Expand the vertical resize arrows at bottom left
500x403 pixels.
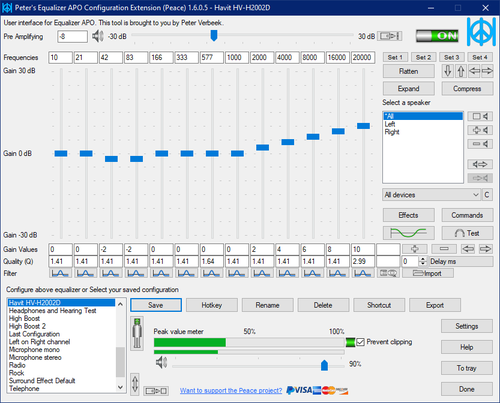[x=135, y=384]
